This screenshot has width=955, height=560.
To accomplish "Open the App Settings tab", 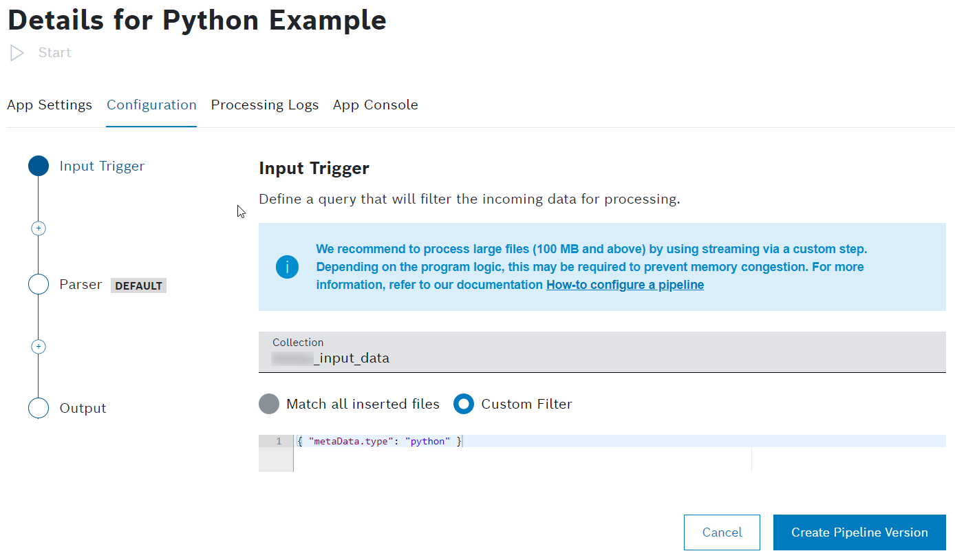I will point(50,105).
